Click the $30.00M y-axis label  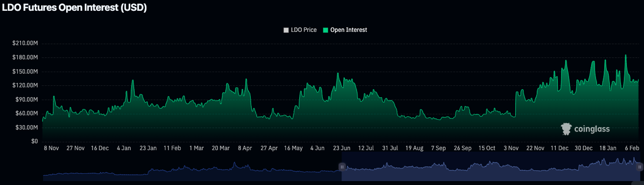tap(26, 128)
